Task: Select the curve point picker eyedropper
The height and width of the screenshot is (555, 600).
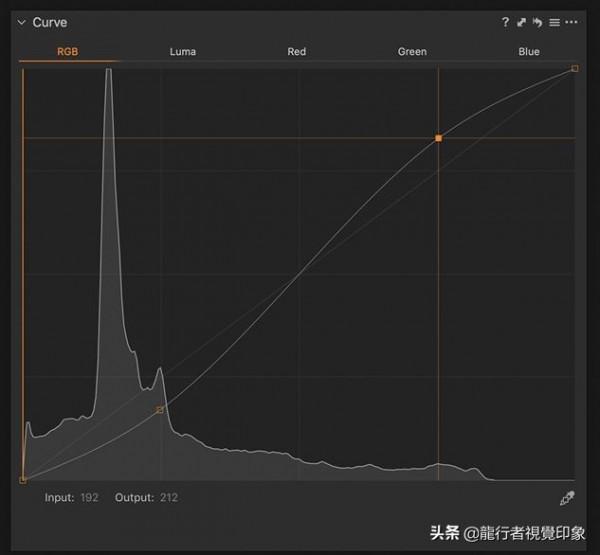Action: pos(567,498)
